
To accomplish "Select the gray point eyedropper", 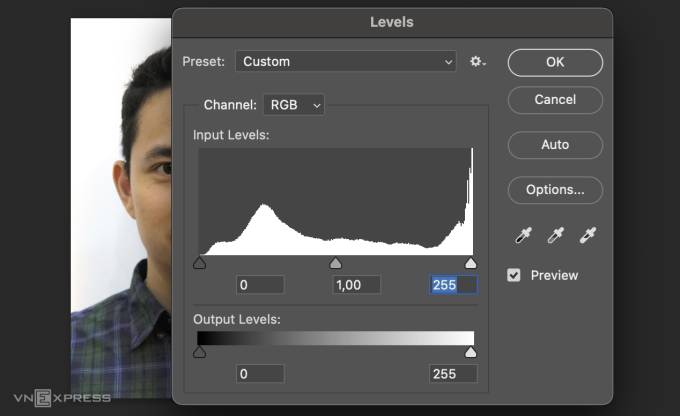I will (x=556, y=235).
